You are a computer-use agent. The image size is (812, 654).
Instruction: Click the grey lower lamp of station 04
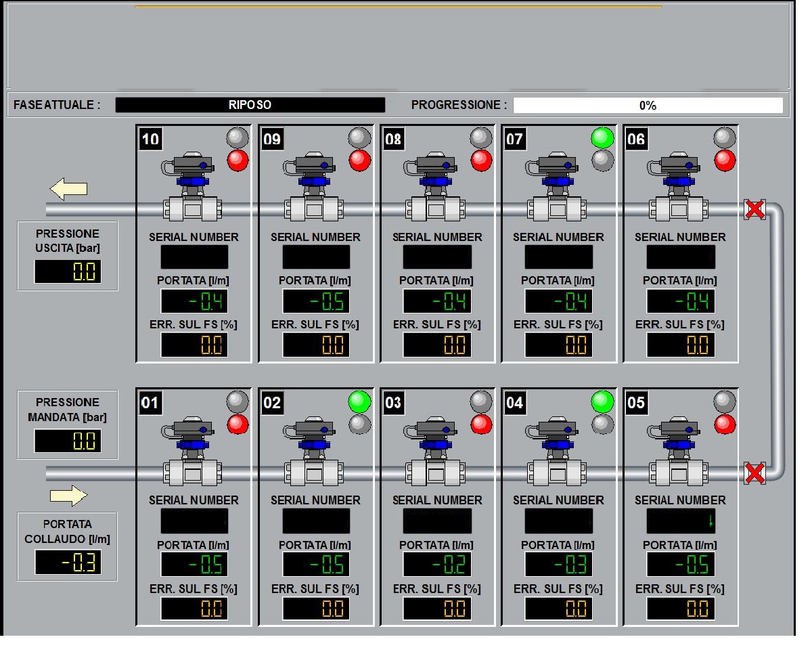[602, 424]
